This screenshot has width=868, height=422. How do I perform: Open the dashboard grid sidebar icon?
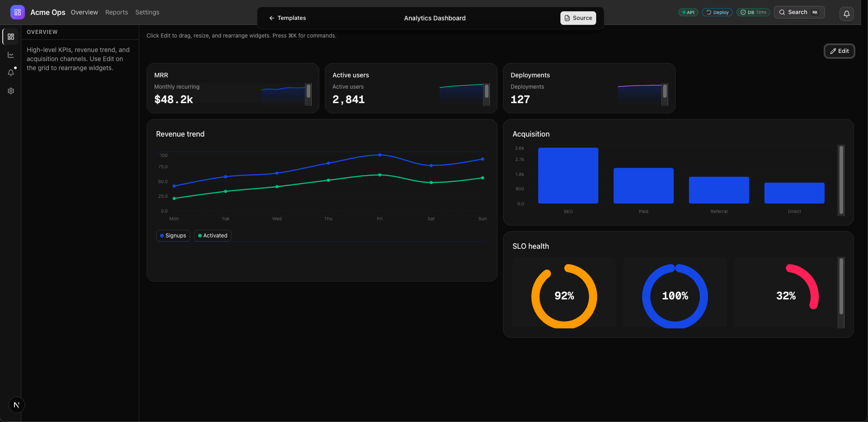click(x=11, y=37)
